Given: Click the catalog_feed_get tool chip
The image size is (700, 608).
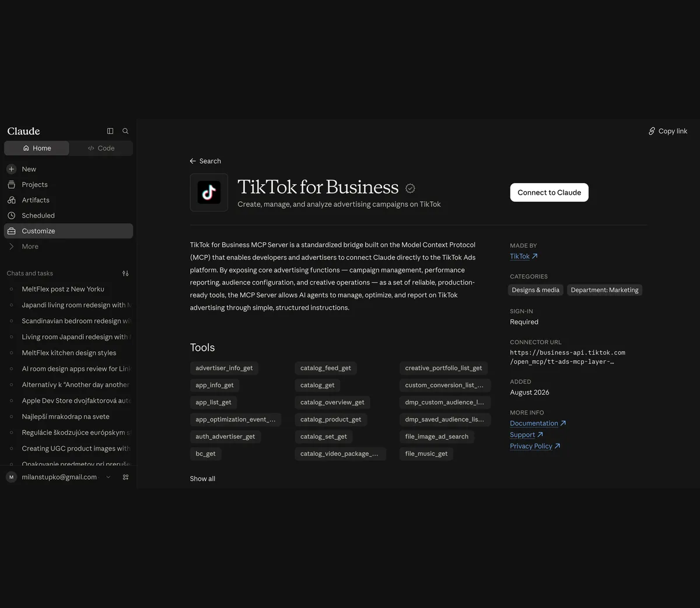Looking at the screenshot, I should [325, 368].
